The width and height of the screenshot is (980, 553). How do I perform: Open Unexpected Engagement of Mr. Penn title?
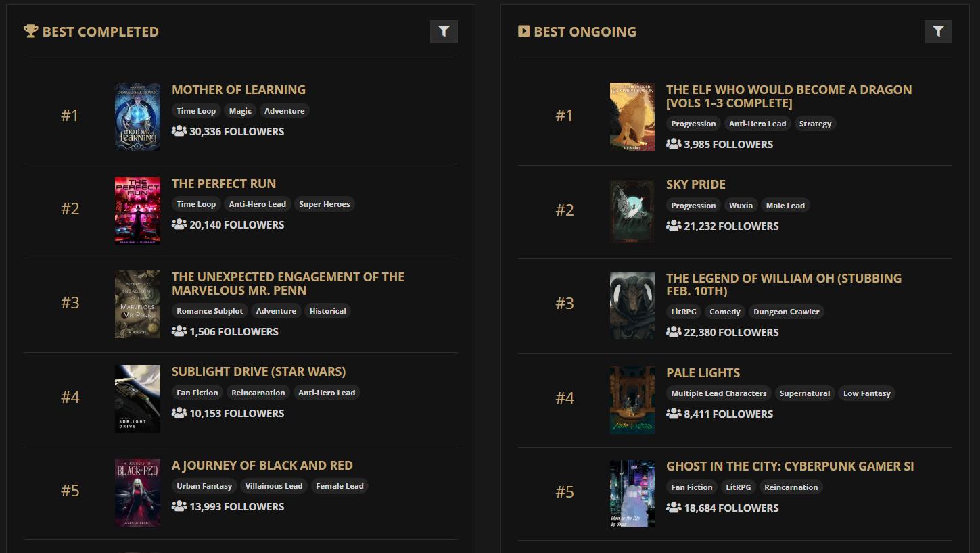pos(288,283)
